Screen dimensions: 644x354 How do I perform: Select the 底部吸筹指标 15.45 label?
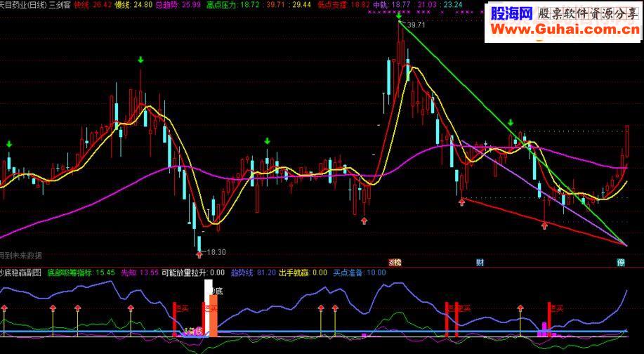(x=81, y=273)
